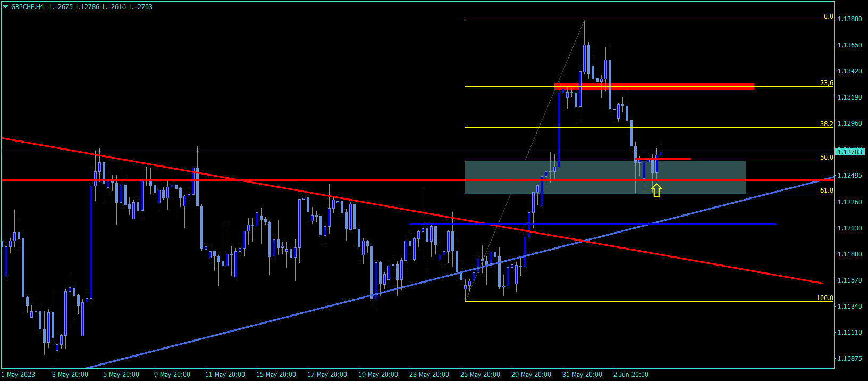Click the high value 1.12786 in the header
Screen dimensions: 868x381
[x=87, y=7]
